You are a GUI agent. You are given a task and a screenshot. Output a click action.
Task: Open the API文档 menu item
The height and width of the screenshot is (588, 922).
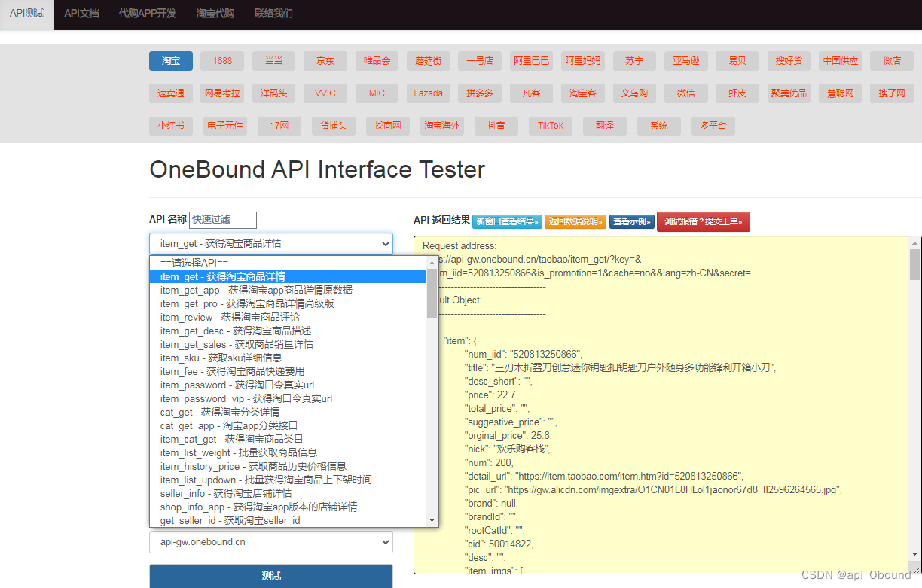point(81,14)
